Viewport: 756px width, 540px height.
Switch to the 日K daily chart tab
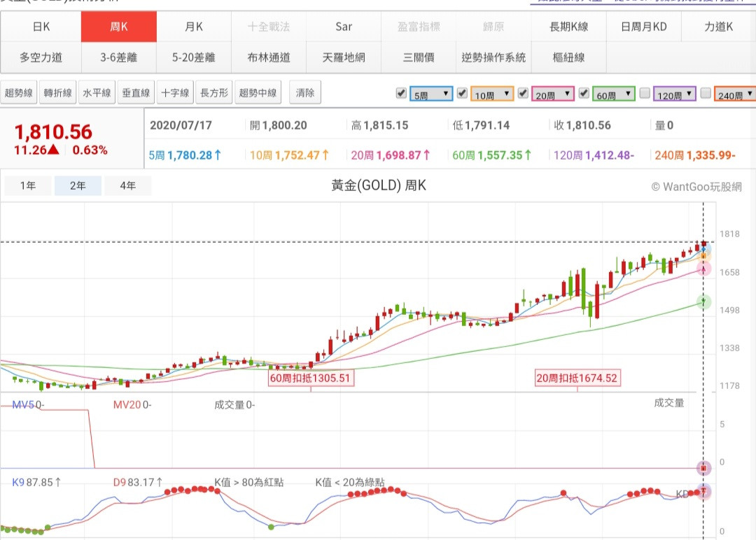pos(41,27)
